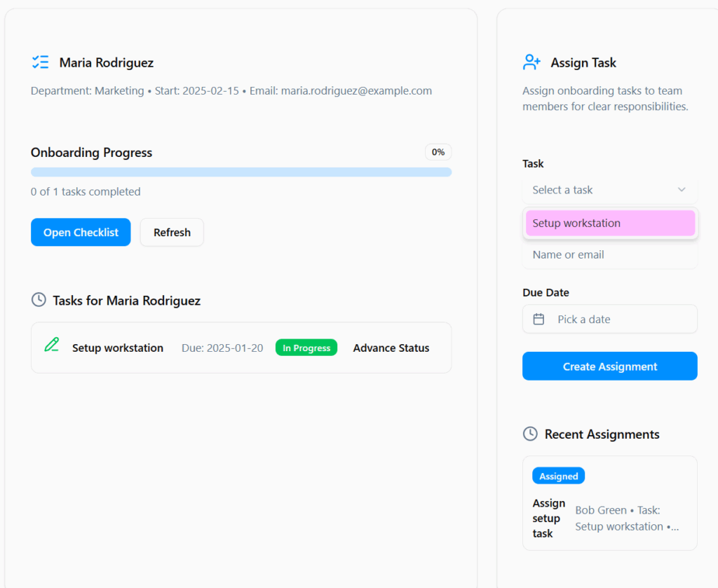Open the Select a task dropdown
Image resolution: width=718 pixels, height=588 pixels.
[609, 190]
